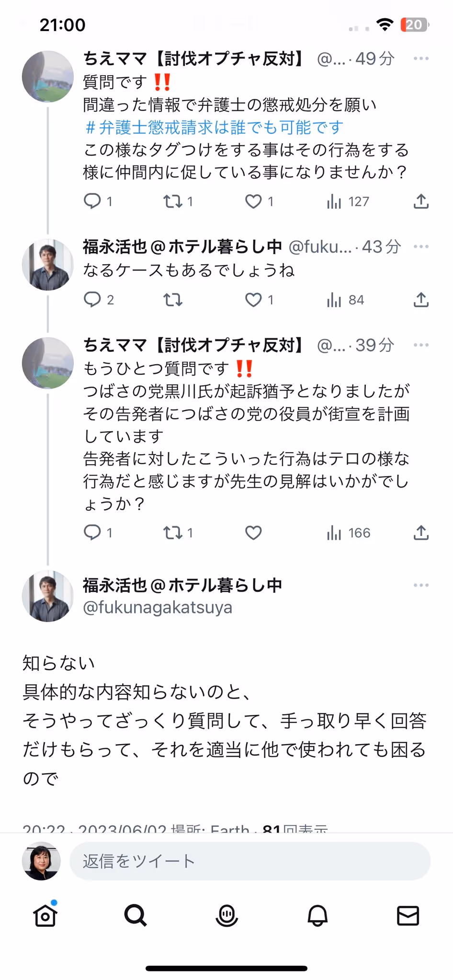Go to the Home tab
This screenshot has height=980, width=453.
45,915
